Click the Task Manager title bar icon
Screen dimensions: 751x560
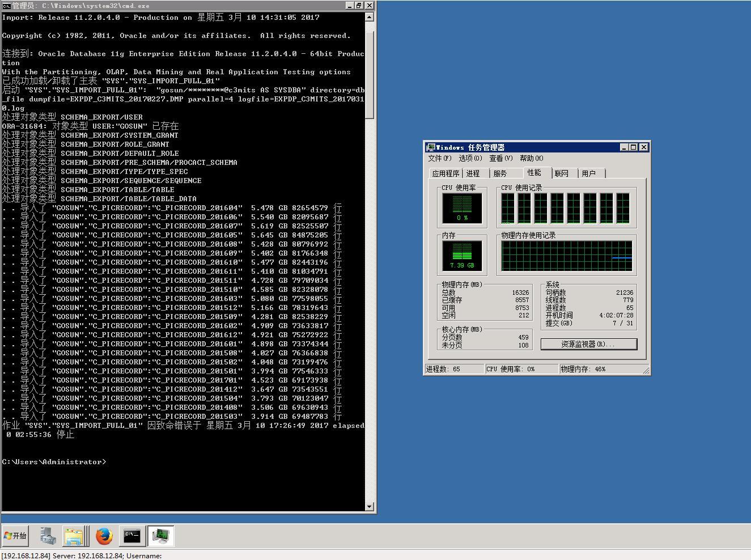click(x=430, y=147)
